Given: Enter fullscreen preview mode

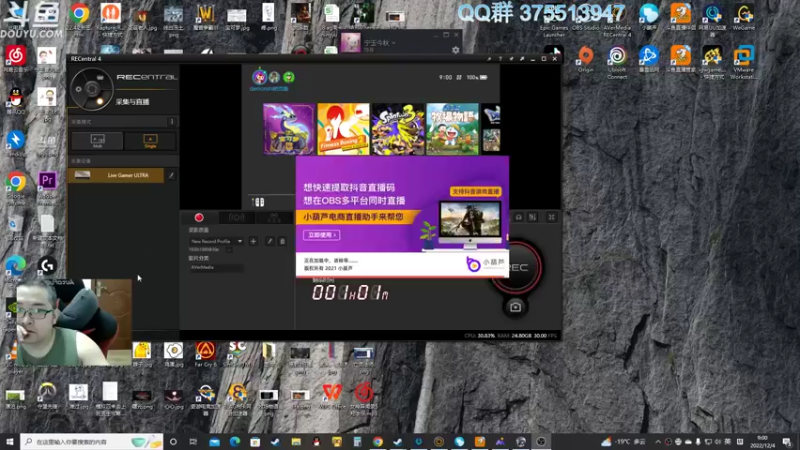Looking at the screenshot, I should point(552,217).
